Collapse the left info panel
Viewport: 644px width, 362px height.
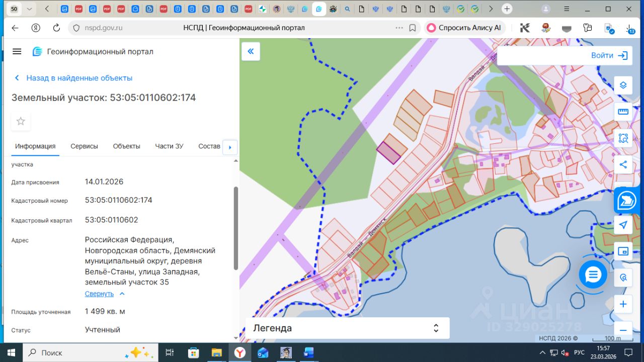tap(251, 51)
